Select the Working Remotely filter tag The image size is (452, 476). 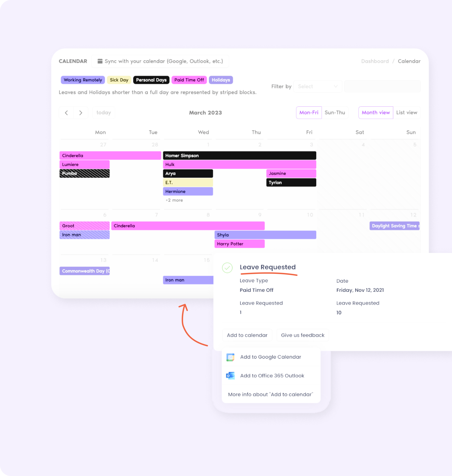tap(82, 79)
